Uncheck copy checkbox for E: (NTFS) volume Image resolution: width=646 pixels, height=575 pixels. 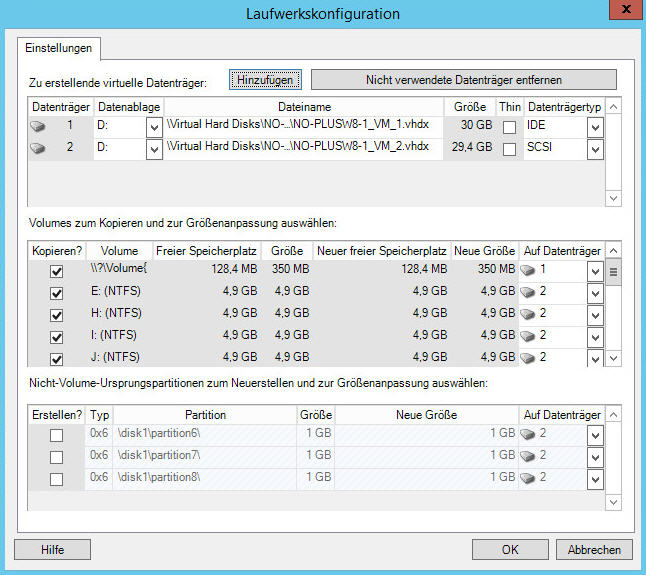[x=57, y=293]
